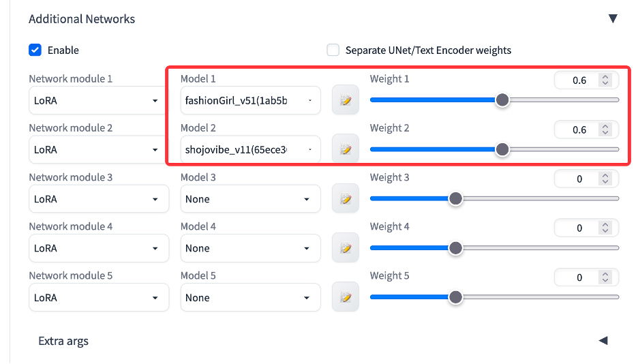
Task: Collapse the Additional Networks panel arrow
Action: click(x=613, y=18)
